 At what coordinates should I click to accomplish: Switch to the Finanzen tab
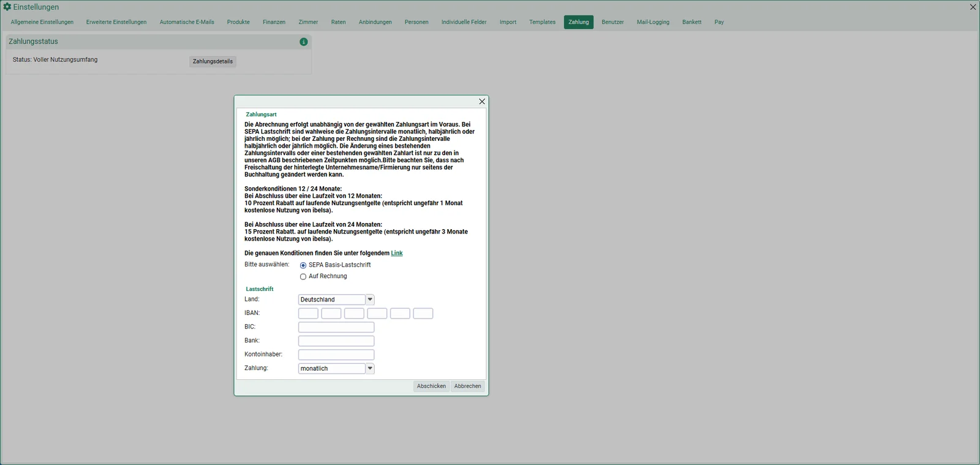click(x=274, y=22)
